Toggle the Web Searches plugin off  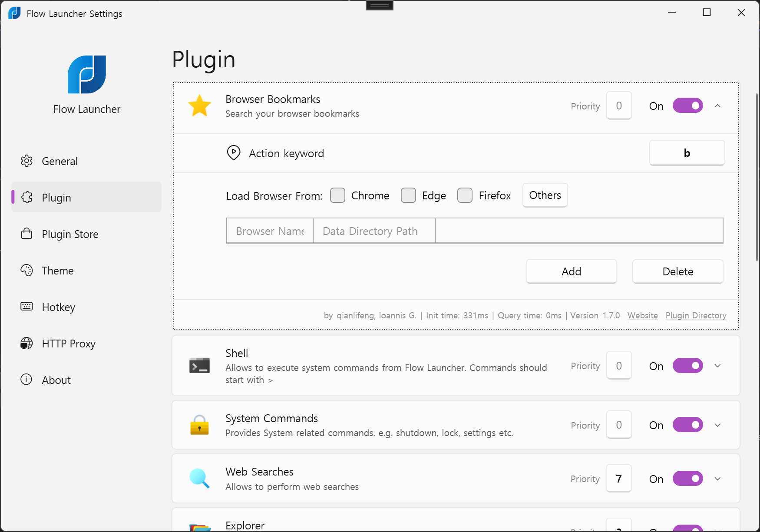[x=687, y=479]
